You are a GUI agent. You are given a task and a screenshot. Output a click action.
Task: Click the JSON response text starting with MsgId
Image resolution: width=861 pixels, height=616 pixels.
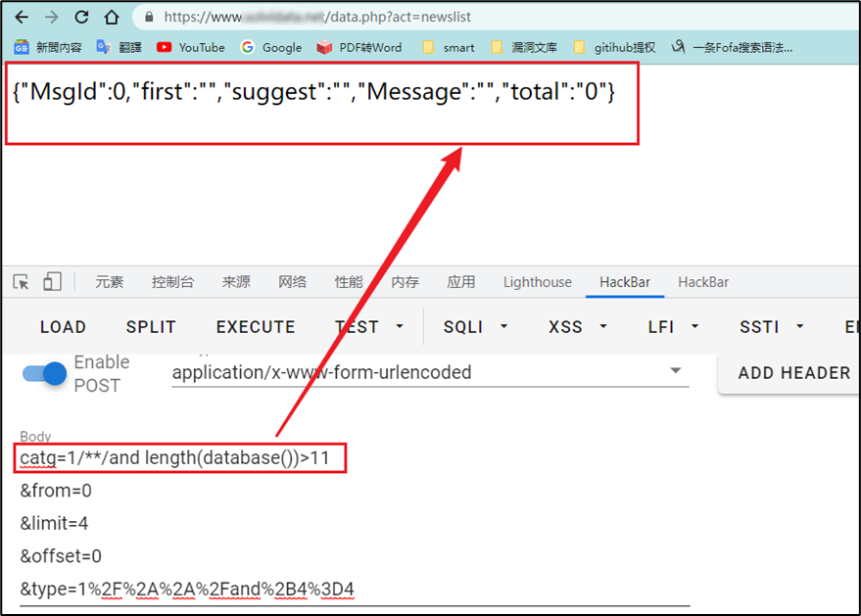tap(313, 92)
